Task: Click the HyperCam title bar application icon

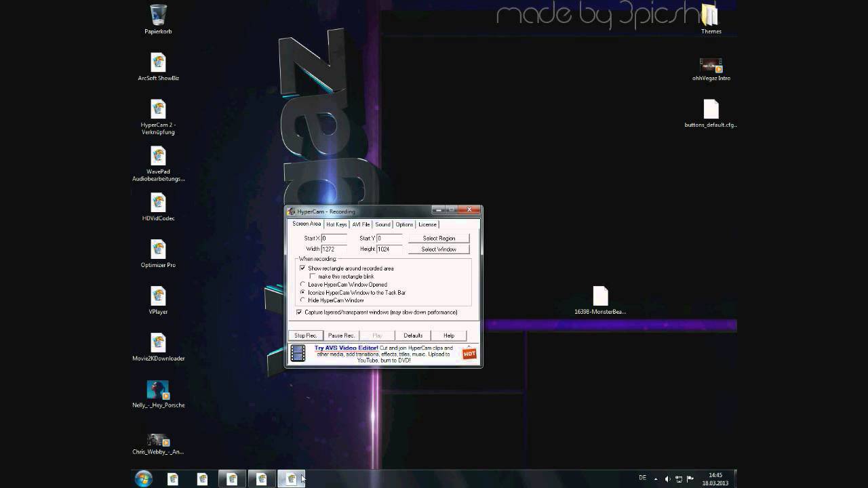Action: tap(292, 211)
